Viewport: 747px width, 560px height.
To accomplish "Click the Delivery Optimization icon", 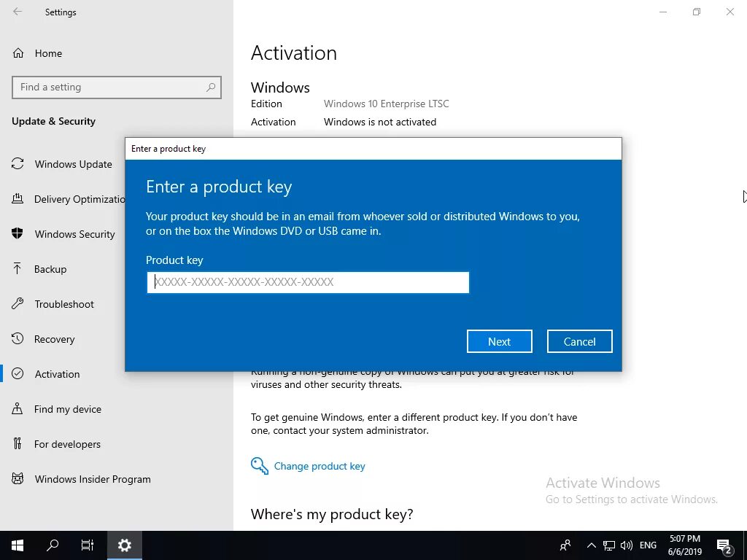I will (18, 198).
